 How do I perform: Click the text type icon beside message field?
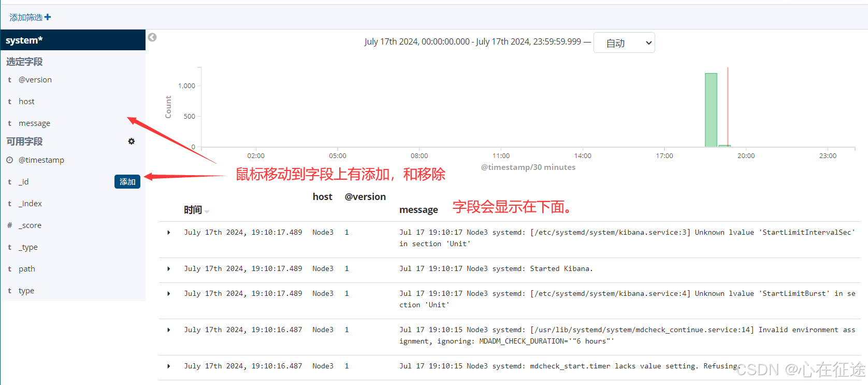9,123
